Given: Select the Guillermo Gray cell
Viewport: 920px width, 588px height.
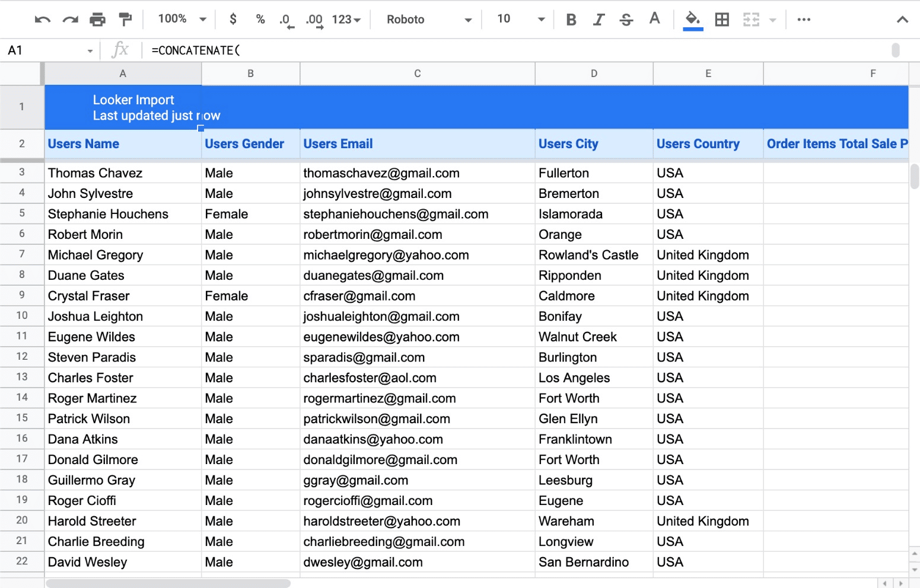Looking at the screenshot, I should tap(123, 480).
